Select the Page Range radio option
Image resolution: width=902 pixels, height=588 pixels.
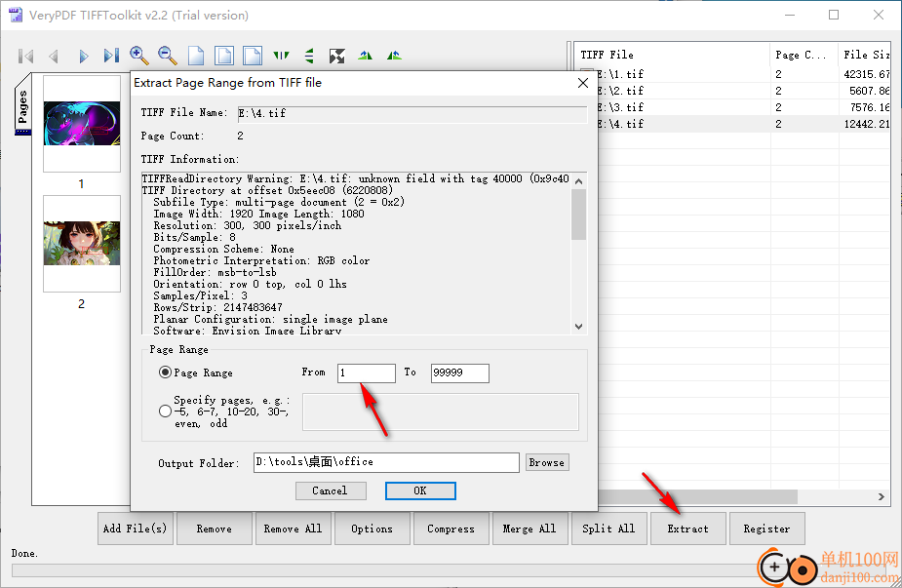[x=165, y=372]
